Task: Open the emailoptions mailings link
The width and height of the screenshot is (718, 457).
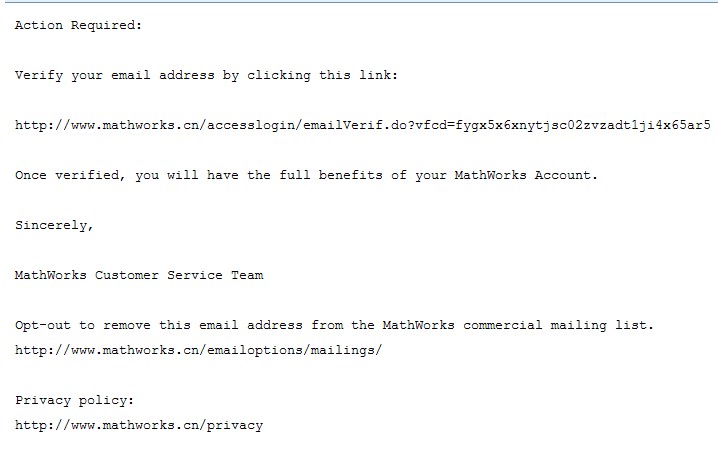Action: 198,350
